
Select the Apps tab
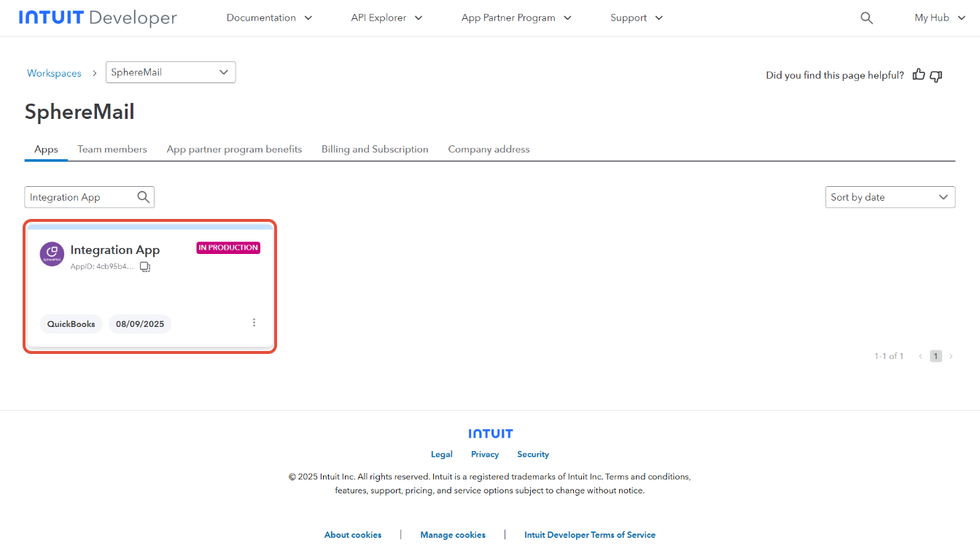46,149
